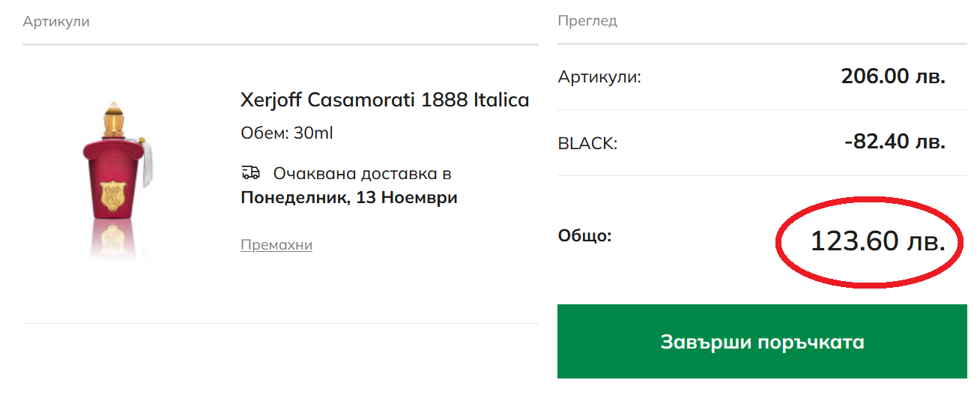Click the 206.00 лв. articles subtotal
The image size is (980, 395).
tap(893, 76)
